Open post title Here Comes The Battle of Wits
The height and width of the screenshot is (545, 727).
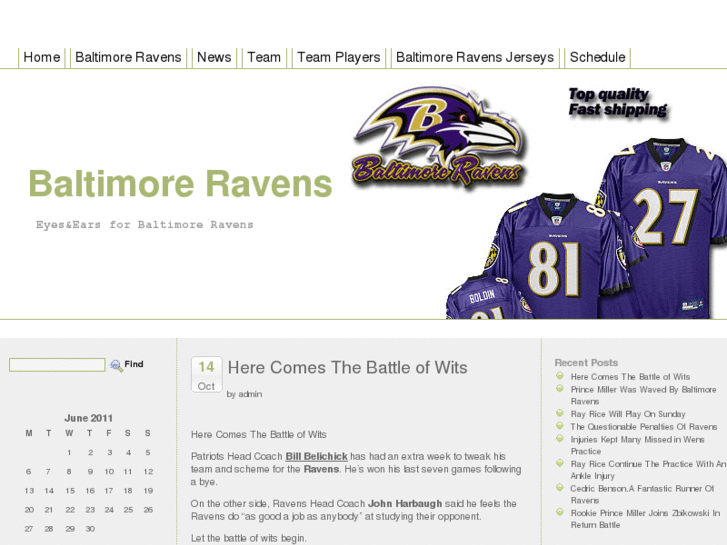347,368
